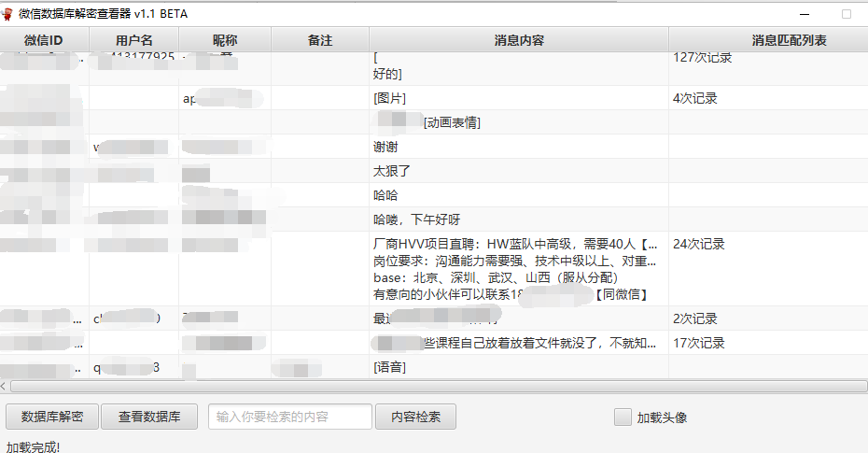Viewport: 868px width, 453px height.
Task: Select the message cell 哈哈
Action: point(519,195)
